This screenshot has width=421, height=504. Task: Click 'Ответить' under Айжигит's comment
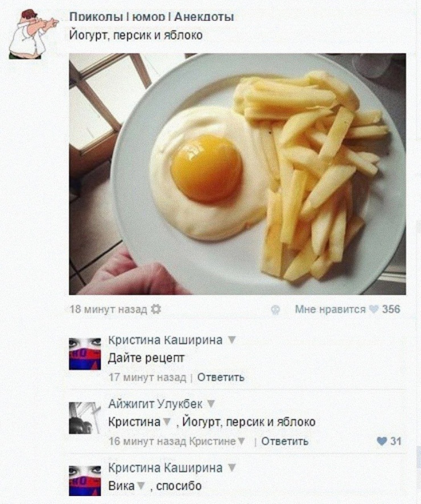[x=284, y=441]
